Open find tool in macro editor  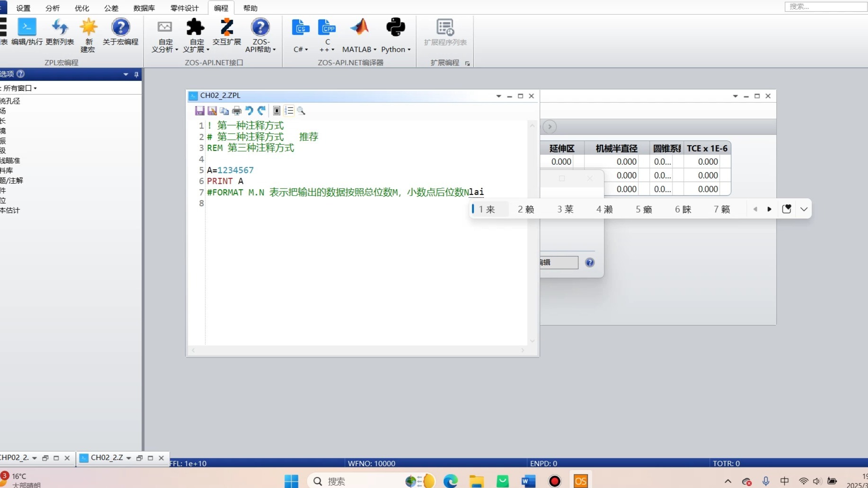click(301, 111)
